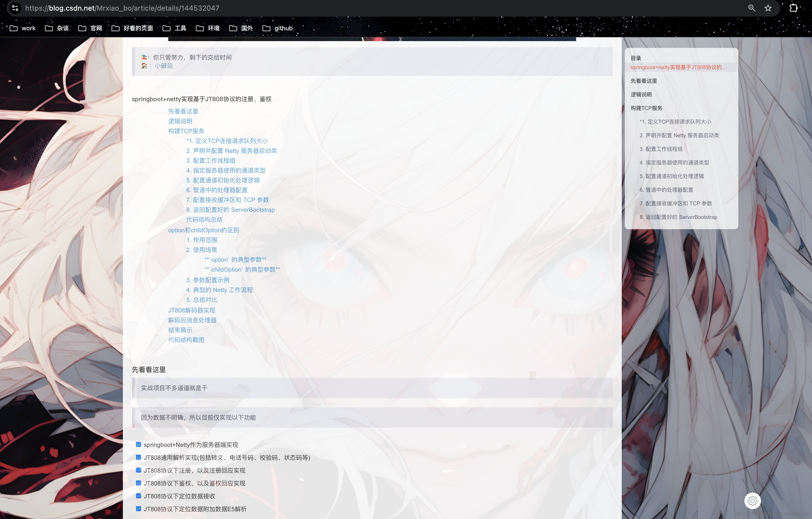Bookmark this page with the star icon
Image resolution: width=812 pixels, height=519 pixels.
(768, 8)
